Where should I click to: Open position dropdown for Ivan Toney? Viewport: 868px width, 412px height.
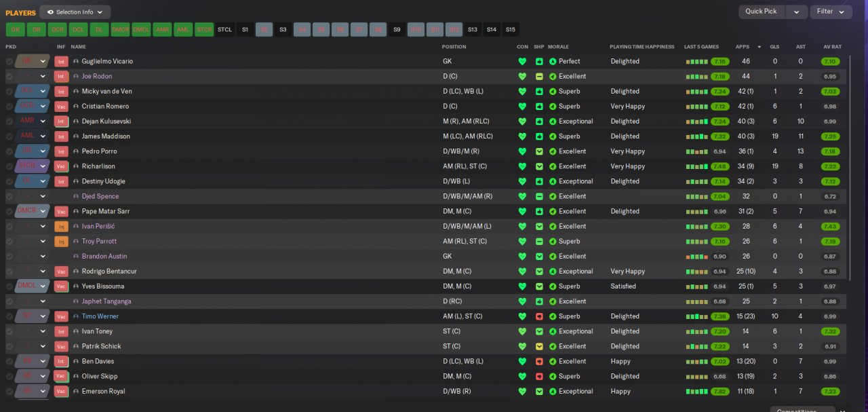click(43, 331)
